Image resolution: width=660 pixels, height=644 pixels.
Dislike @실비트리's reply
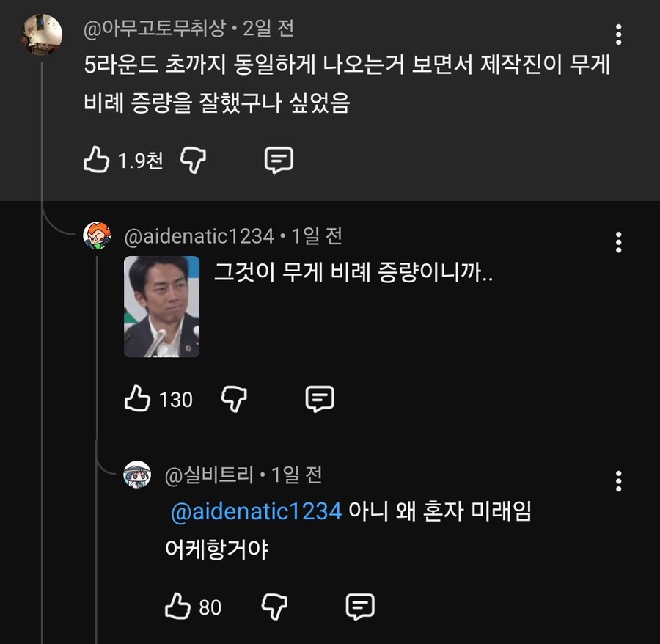(x=274, y=604)
